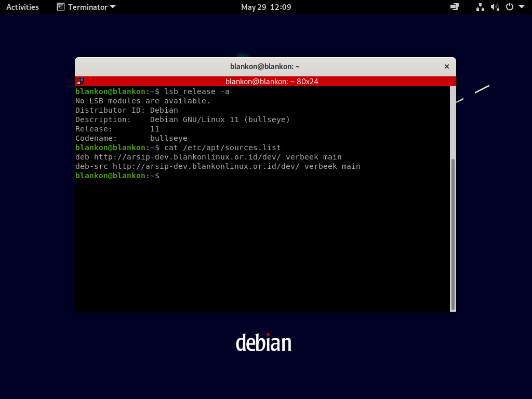
Task: Click the 'No LSB modules are available.' line
Action: pyautogui.click(x=143, y=101)
